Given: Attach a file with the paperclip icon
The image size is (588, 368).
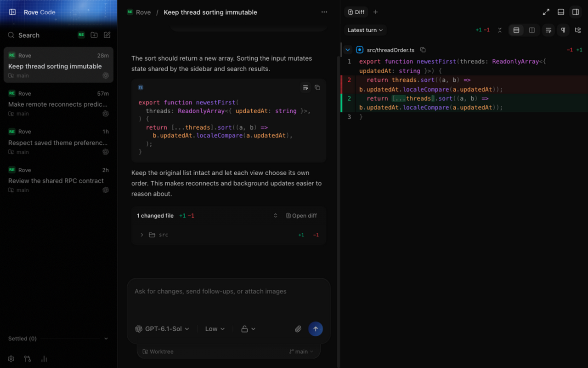Looking at the screenshot, I should [298, 329].
